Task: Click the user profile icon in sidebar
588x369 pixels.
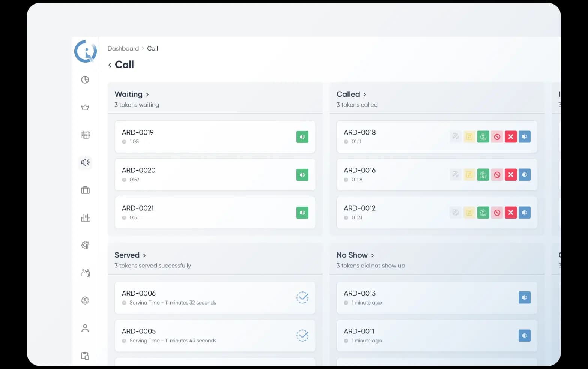Action: [85, 328]
